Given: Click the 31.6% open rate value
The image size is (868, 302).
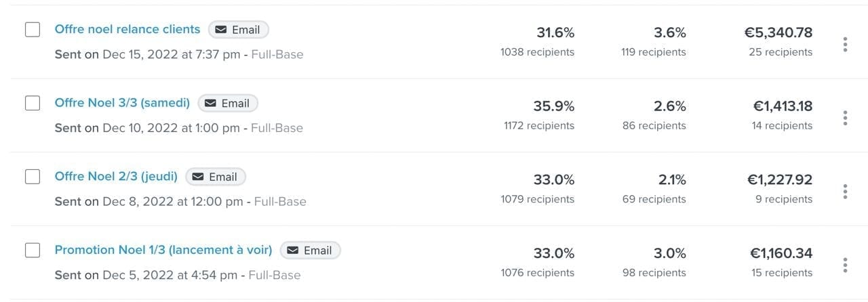Looking at the screenshot, I should (x=555, y=33).
